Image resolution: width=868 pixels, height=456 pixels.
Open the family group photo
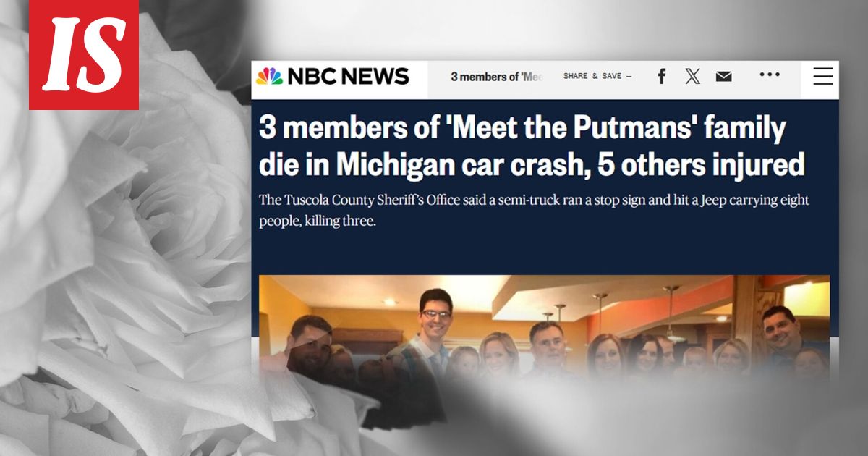pos(545,329)
